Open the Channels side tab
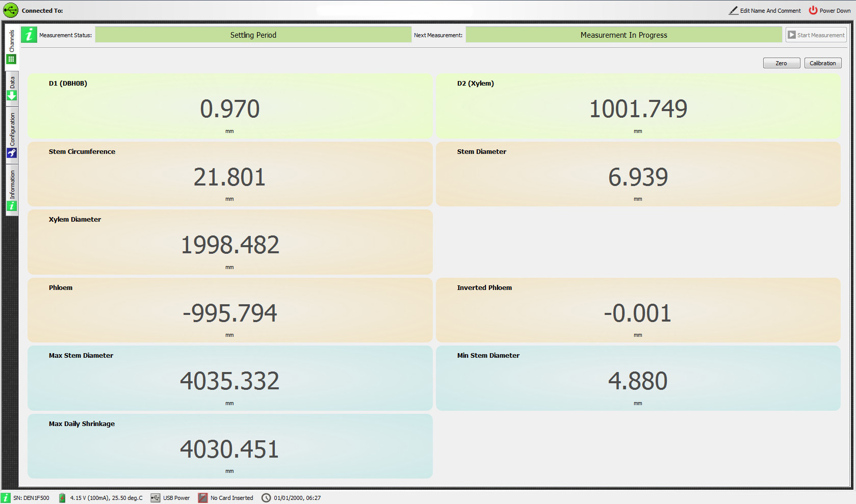This screenshot has width=856, height=504. point(12,46)
